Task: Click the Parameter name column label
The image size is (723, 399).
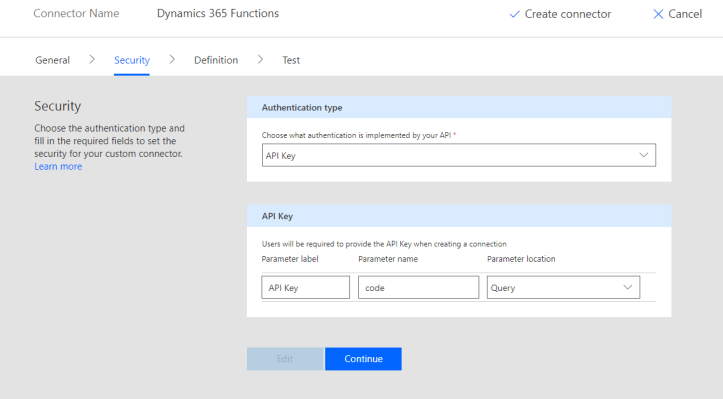Action: point(388,259)
